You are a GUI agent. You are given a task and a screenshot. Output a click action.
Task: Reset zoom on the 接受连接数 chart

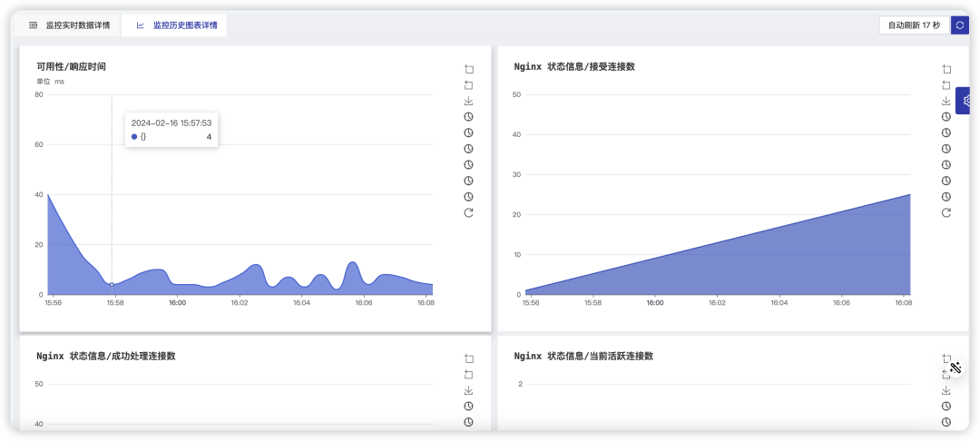tap(946, 85)
